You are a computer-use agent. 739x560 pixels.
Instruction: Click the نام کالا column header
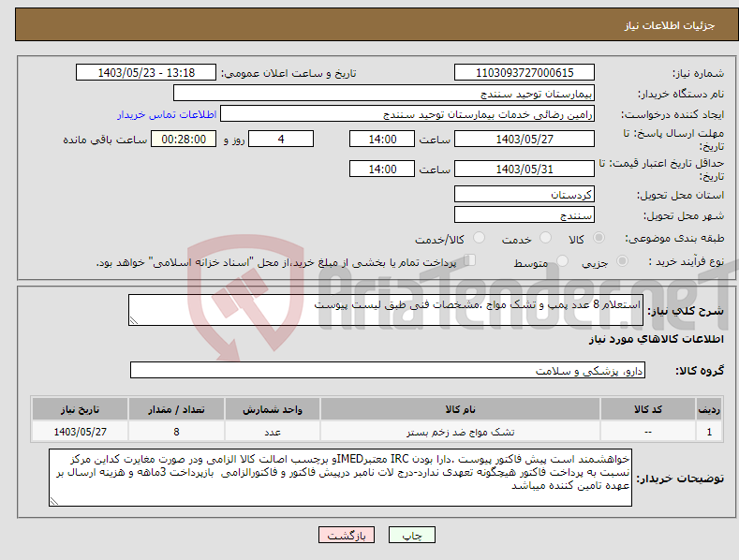461,409
